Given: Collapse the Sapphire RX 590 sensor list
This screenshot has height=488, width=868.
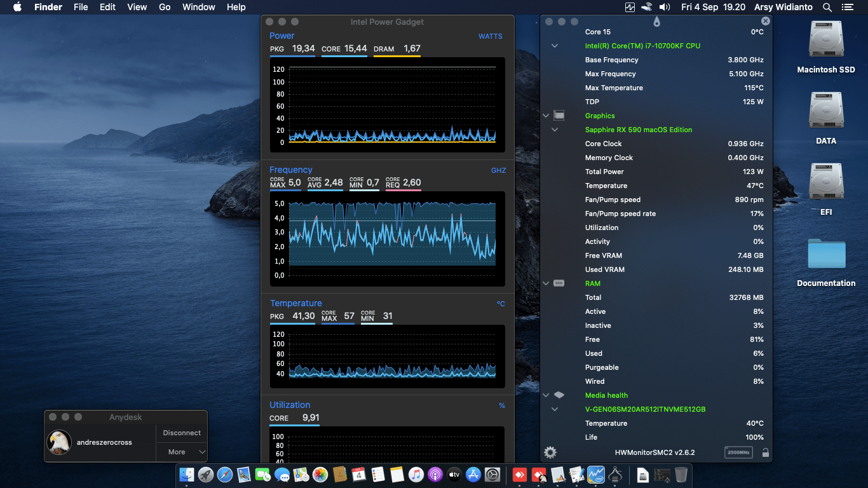Looking at the screenshot, I should pyautogui.click(x=555, y=130).
